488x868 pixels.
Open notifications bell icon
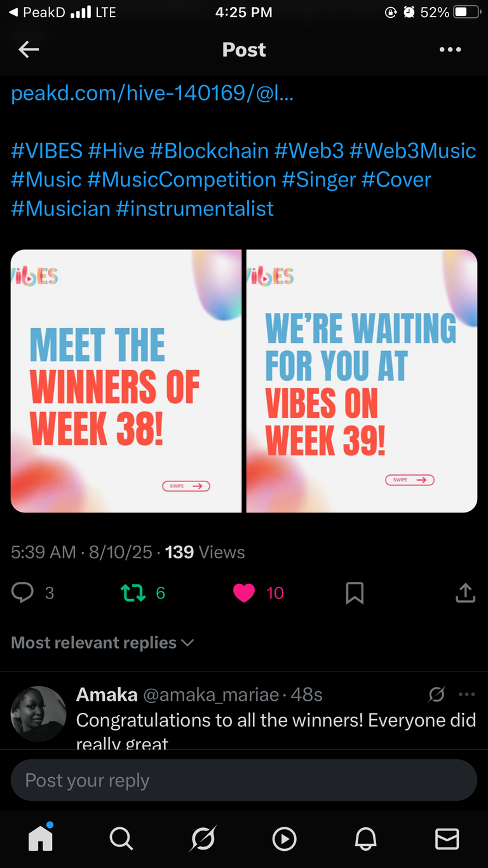click(365, 839)
